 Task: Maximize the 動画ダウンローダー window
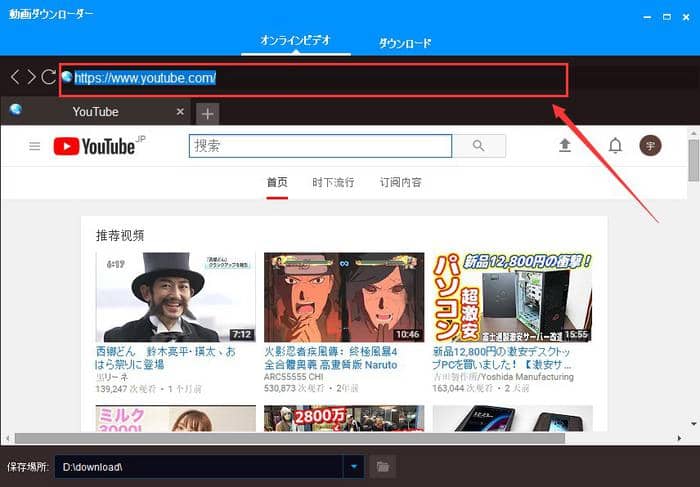(667, 17)
